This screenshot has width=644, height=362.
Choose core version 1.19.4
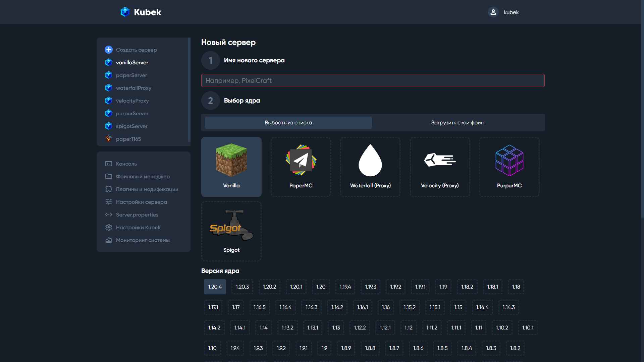345,287
